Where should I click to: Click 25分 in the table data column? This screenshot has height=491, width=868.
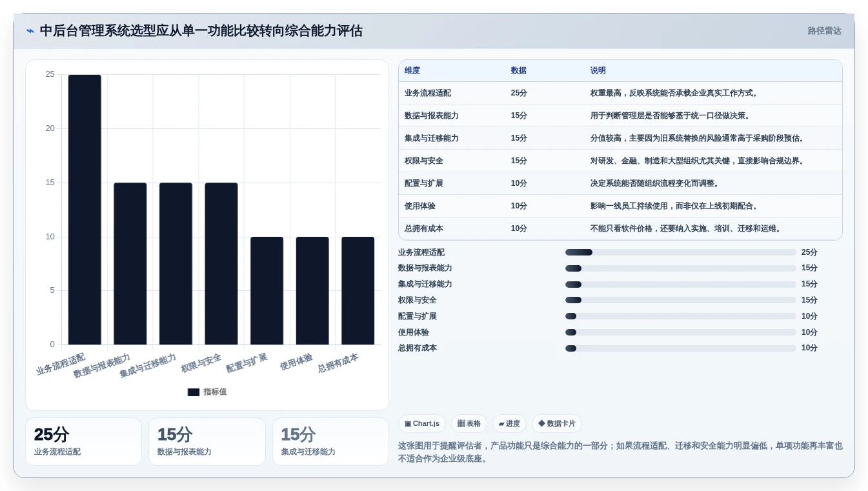(519, 93)
